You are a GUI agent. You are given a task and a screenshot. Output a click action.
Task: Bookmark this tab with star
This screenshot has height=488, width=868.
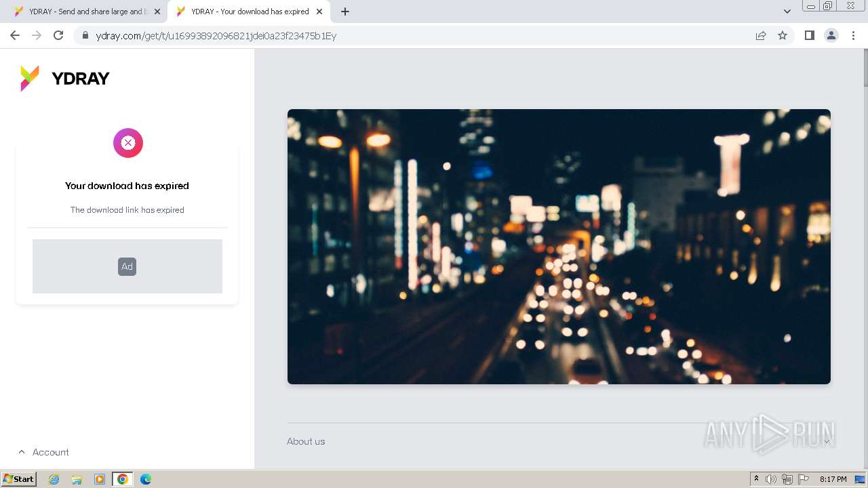pos(783,35)
